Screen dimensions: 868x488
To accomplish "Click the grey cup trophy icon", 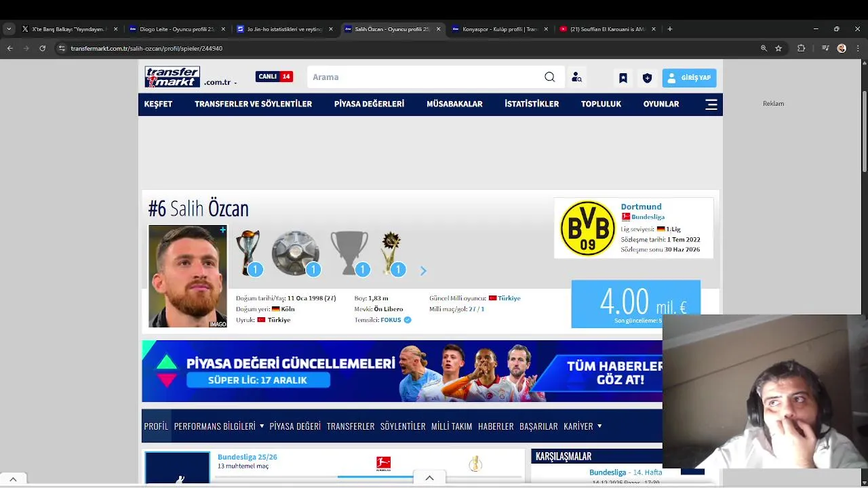I will 349,253.
